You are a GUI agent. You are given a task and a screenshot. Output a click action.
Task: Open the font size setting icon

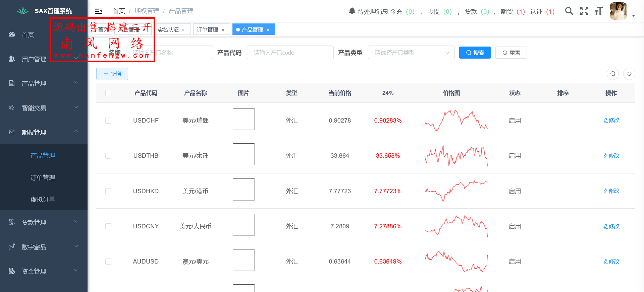click(599, 11)
